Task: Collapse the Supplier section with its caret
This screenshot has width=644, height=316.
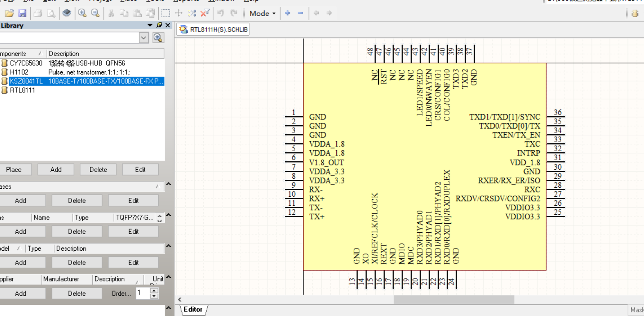Action: [169, 277]
